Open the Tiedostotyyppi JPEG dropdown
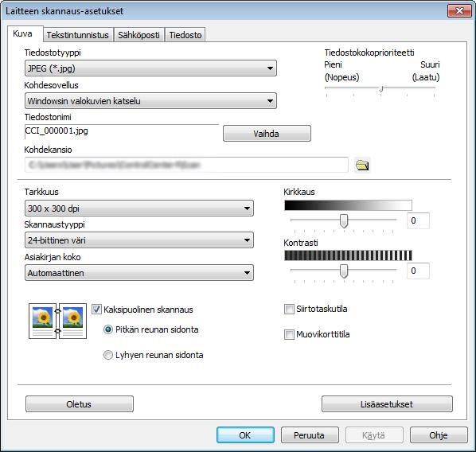 (x=150, y=68)
